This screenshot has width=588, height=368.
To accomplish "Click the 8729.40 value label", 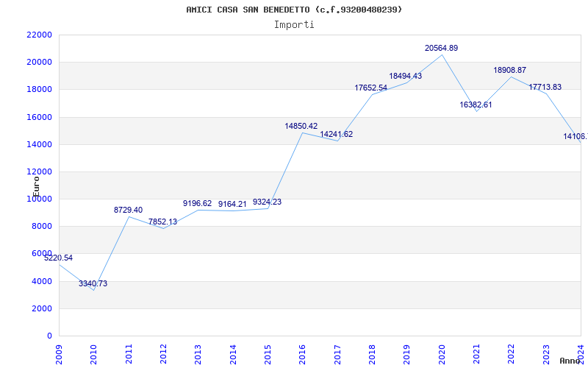I will coord(128,210).
